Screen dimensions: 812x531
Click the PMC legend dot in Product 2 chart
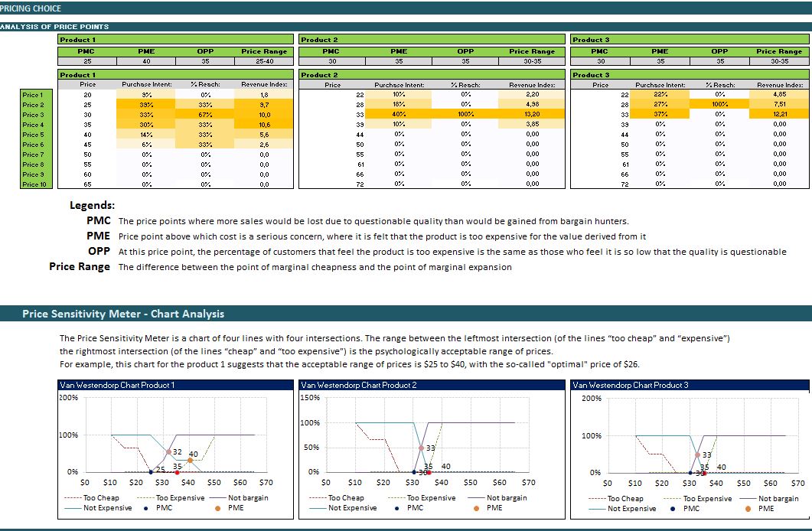coord(396,508)
